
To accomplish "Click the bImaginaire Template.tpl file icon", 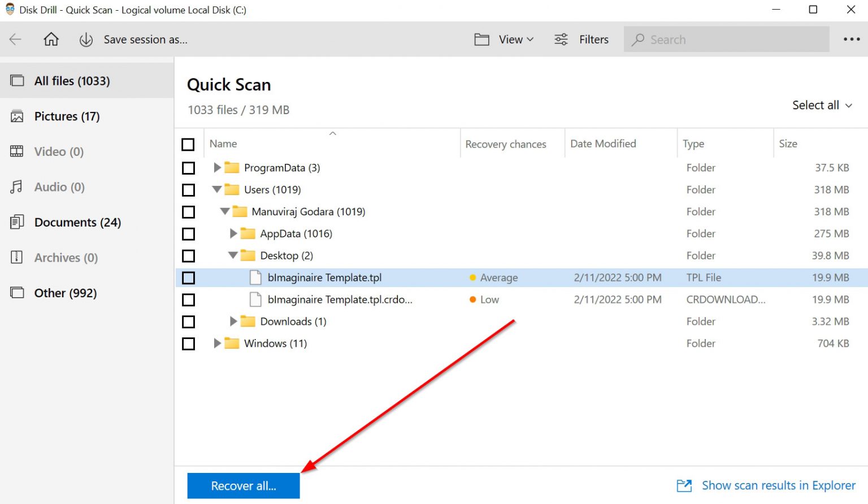I will pos(255,277).
